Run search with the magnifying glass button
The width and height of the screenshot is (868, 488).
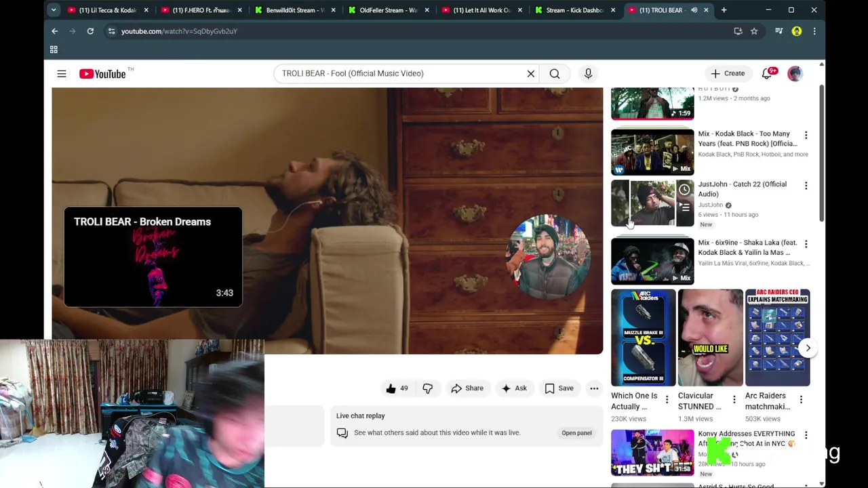pos(555,73)
